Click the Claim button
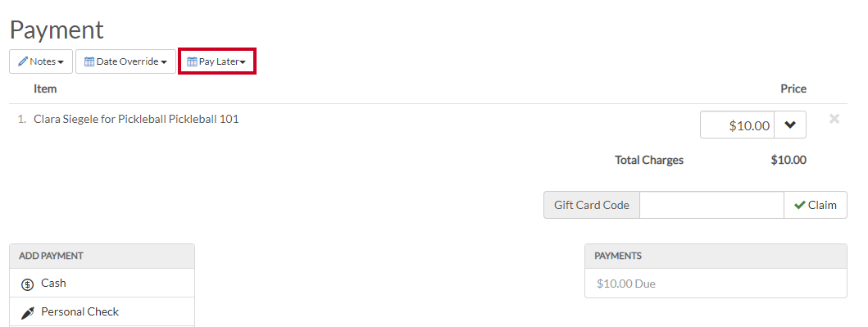This screenshot has height=327, width=868. pyautogui.click(x=816, y=205)
